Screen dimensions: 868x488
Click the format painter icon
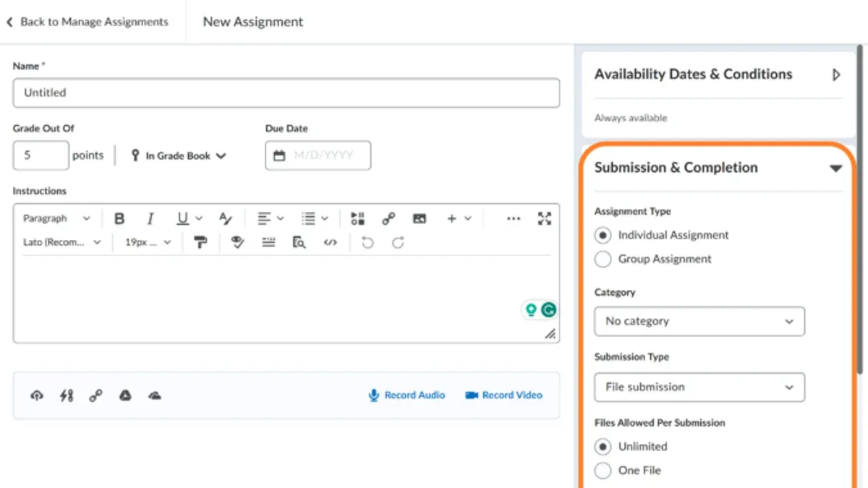201,243
